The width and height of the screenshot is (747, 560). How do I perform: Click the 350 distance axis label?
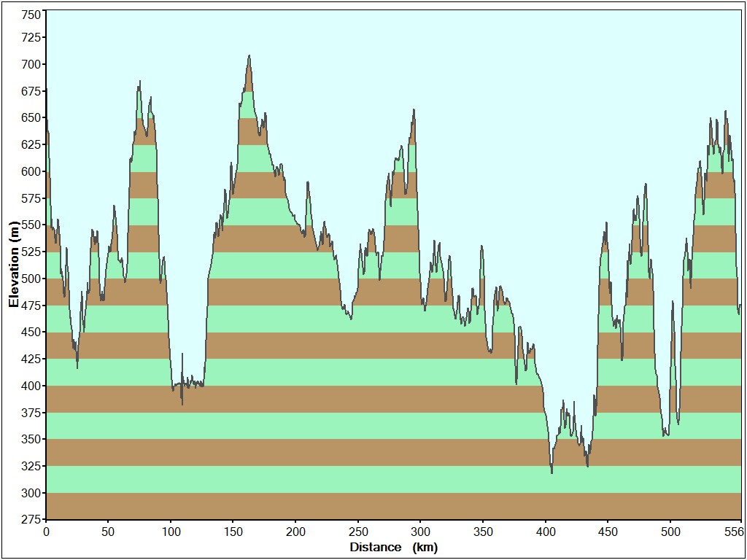(x=483, y=532)
